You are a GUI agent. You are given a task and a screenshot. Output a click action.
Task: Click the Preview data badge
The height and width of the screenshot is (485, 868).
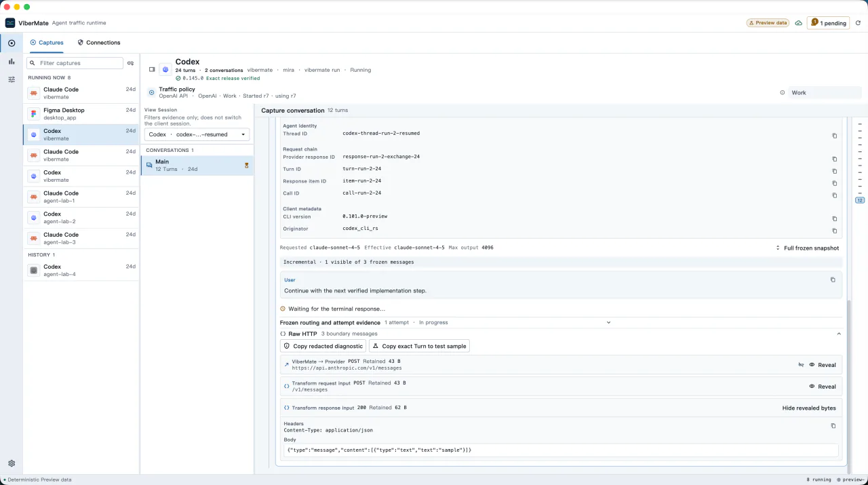[768, 23]
